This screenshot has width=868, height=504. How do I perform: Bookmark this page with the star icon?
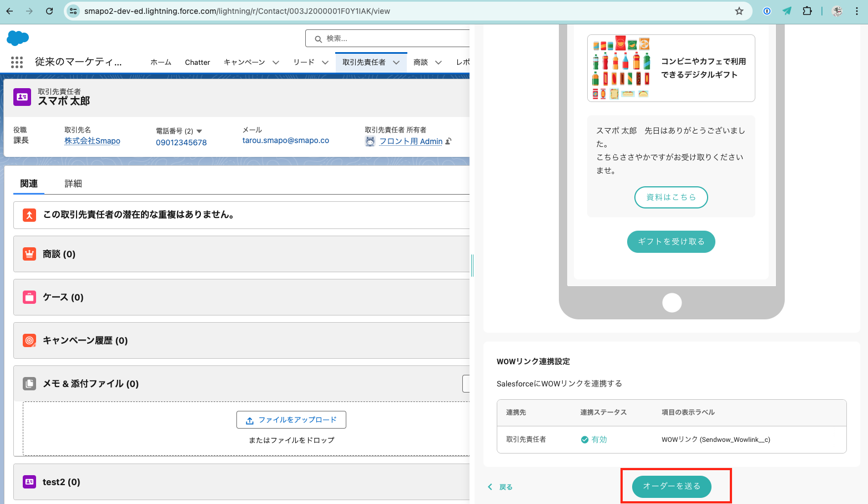tap(739, 11)
